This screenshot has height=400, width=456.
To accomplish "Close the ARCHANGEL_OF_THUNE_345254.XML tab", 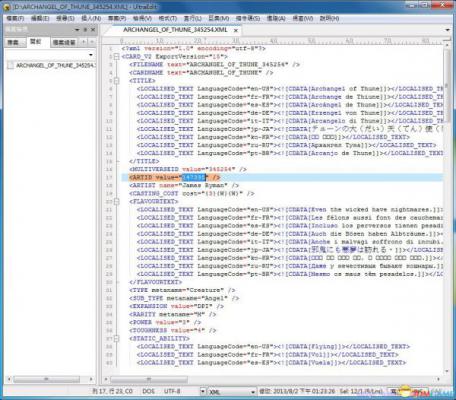I will point(236,30).
